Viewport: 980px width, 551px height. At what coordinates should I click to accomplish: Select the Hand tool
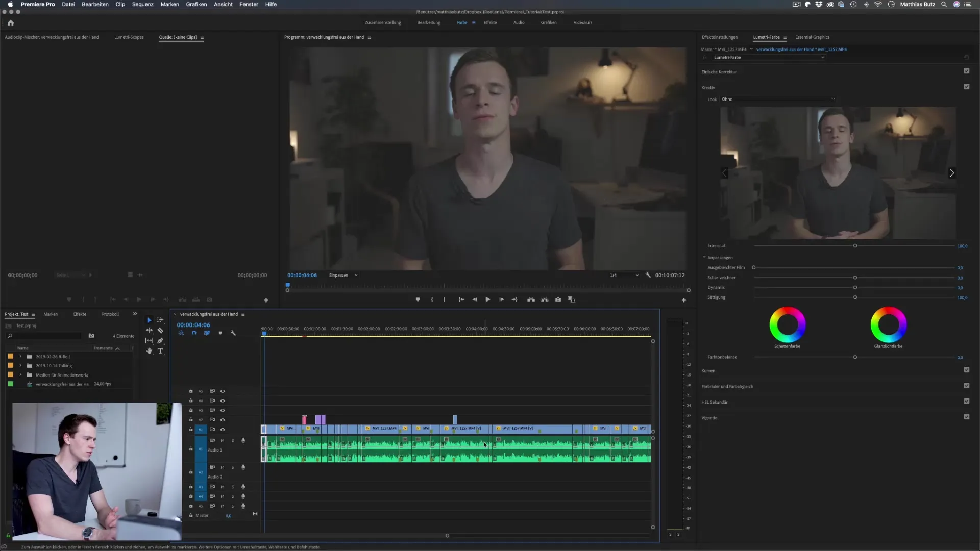149,351
